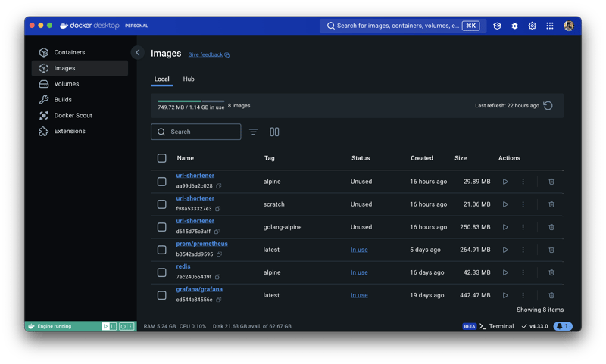Viewport: 606px width, 364px height.
Task: Check the url-shortener scratch row checkbox
Action: [161, 204]
